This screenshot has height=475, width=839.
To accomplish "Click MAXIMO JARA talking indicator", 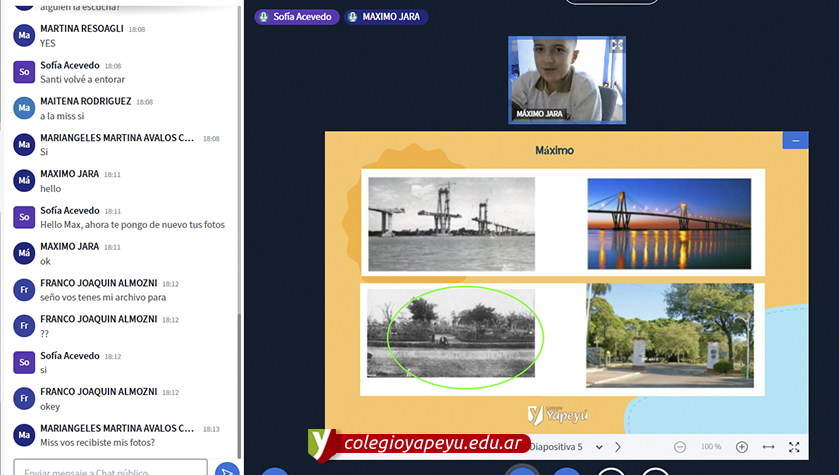I will pos(386,17).
